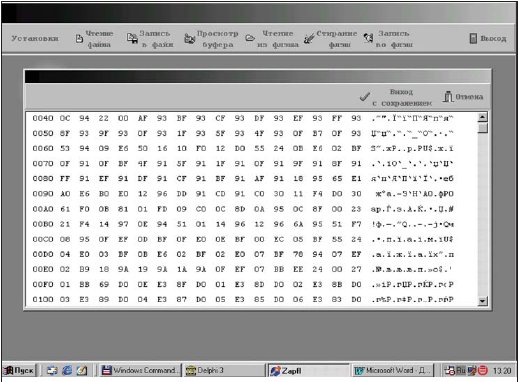Click the hex view scroll-down arrow
518x382 pixels.
pos(482,301)
